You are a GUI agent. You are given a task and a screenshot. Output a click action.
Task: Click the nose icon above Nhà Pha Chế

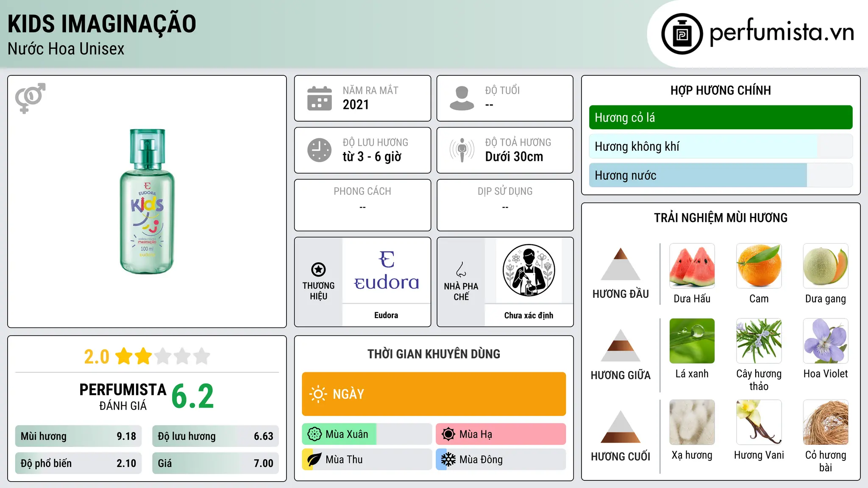[461, 269]
